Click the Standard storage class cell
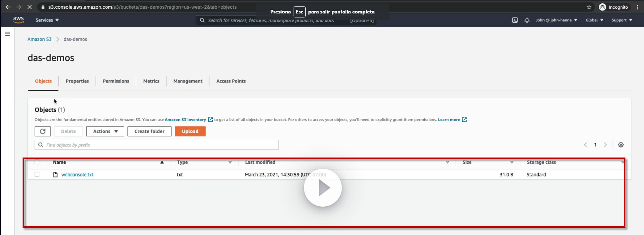The height and width of the screenshot is (235, 644). tap(536, 175)
